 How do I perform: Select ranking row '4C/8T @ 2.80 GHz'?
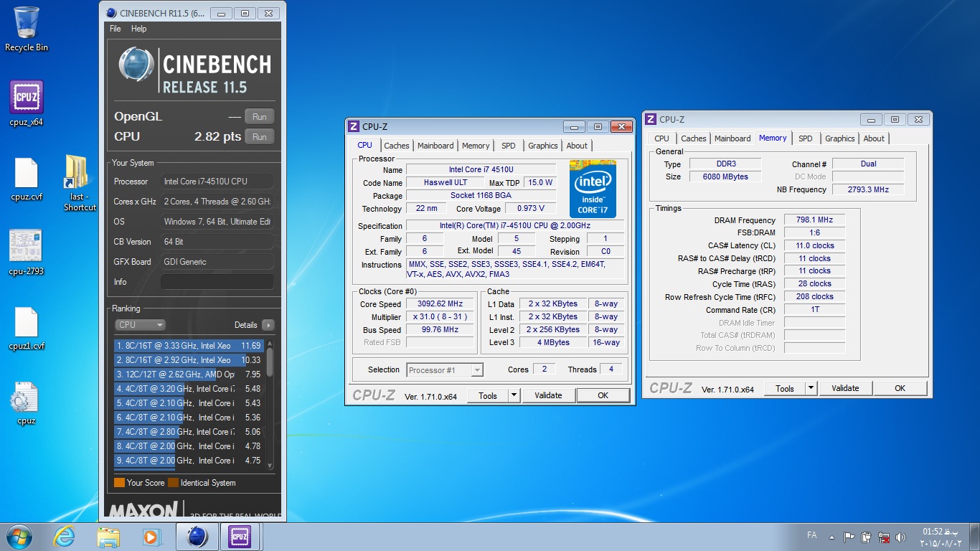[x=189, y=432]
